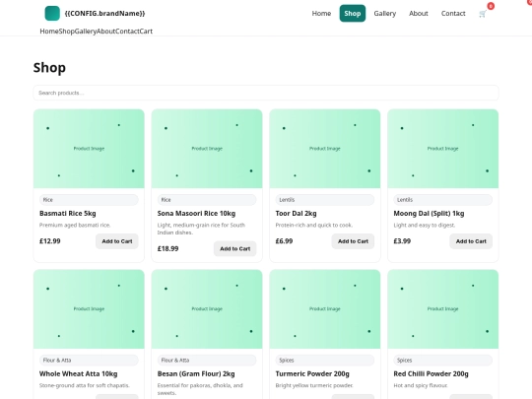Screen dimensions: 532x399
Task: Click the Rice tag on Sona Masoori card
Action: coord(207,200)
